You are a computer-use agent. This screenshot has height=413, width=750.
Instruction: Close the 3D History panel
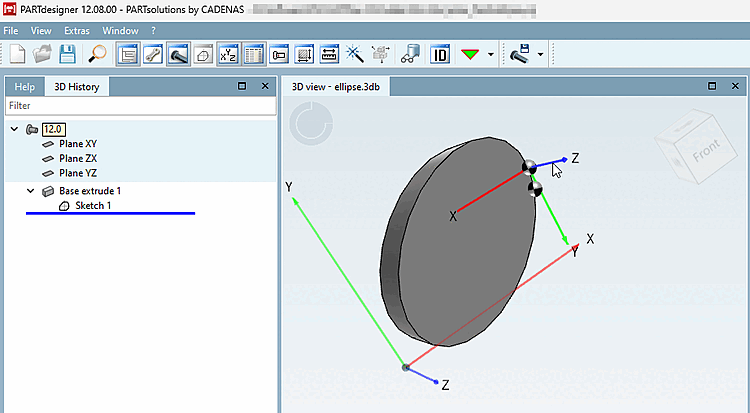265,86
